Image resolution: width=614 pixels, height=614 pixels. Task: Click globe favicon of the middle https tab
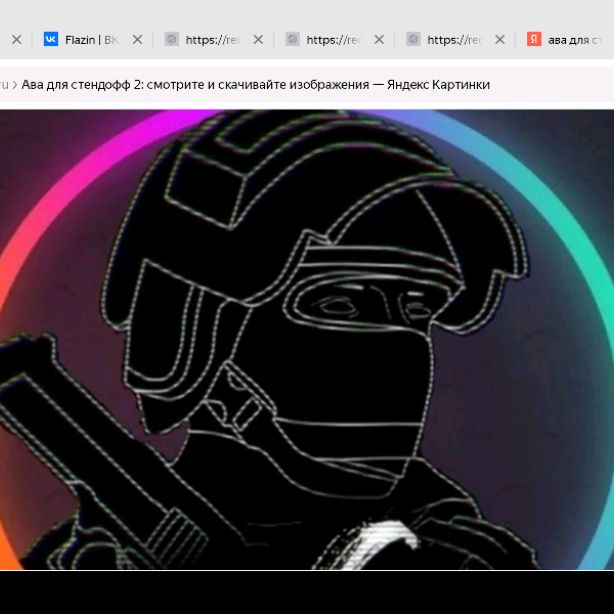point(293,39)
